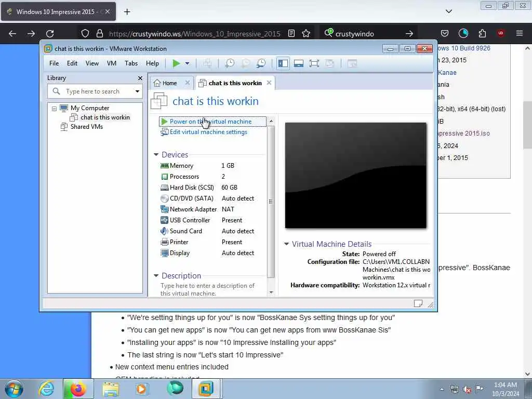The height and width of the screenshot is (399, 532).
Task: Close the 'chat is this workin' tab
Action: click(269, 83)
